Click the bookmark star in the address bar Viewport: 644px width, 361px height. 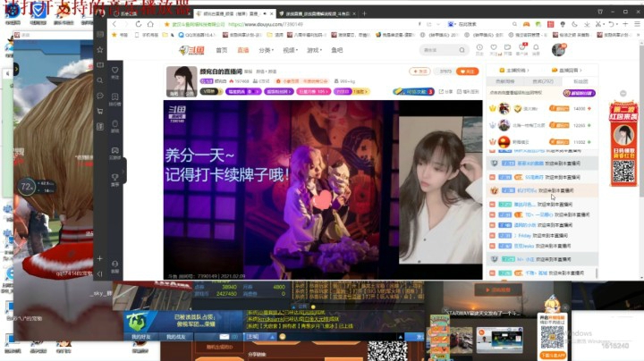tap(166, 25)
